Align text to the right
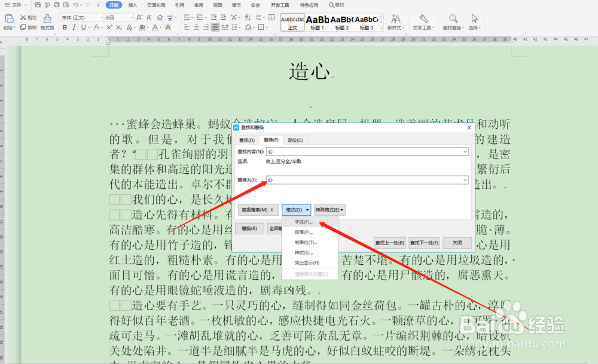The image size is (598, 364). click(206, 27)
